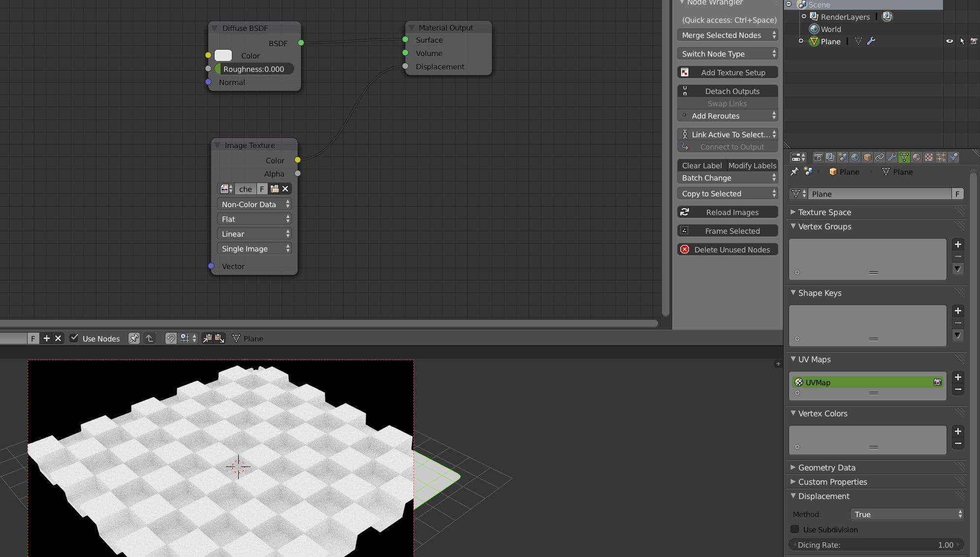
Task: Open the Flat projection dropdown
Action: point(254,219)
